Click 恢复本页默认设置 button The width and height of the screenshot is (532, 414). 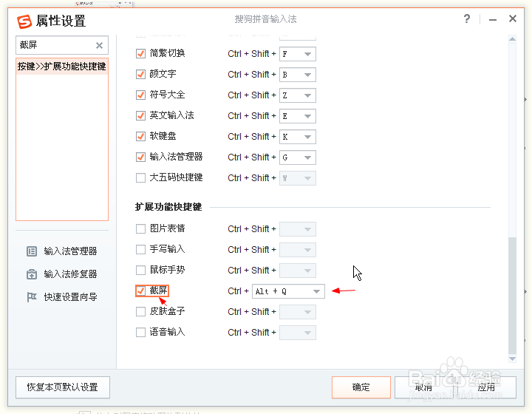(x=63, y=387)
